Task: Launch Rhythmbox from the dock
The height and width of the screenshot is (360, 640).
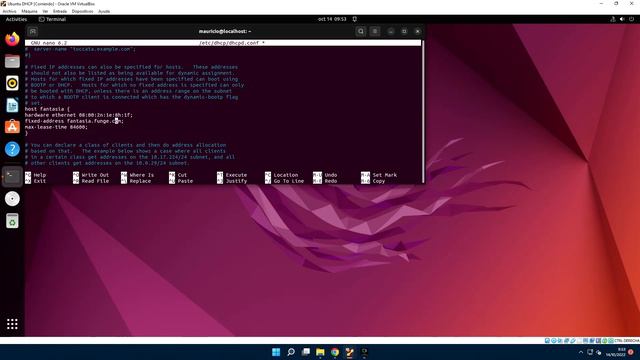Action: point(12,83)
